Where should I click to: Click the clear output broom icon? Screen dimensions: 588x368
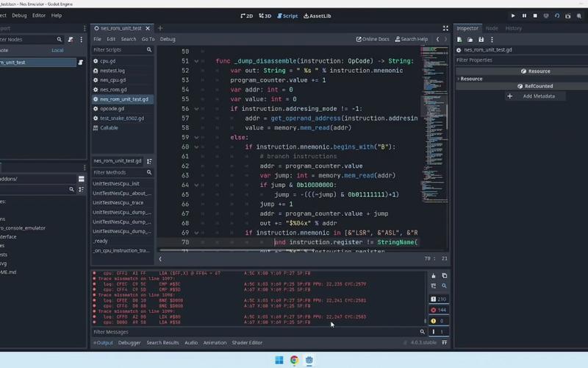(434, 275)
